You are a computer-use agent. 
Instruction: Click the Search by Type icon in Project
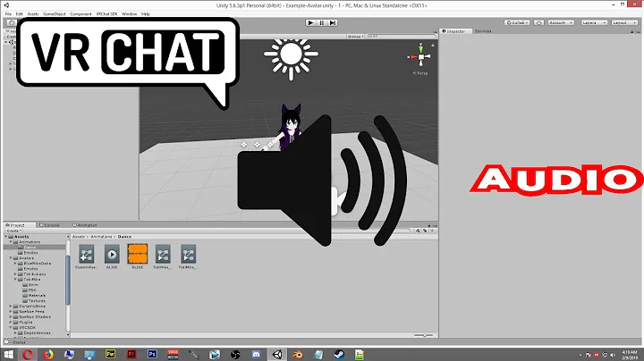point(418,231)
